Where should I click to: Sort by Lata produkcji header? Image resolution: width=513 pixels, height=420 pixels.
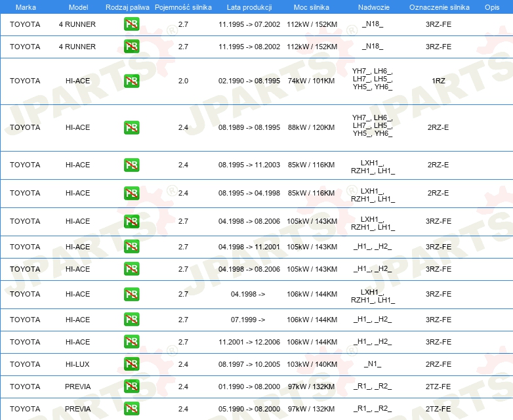click(x=249, y=7)
